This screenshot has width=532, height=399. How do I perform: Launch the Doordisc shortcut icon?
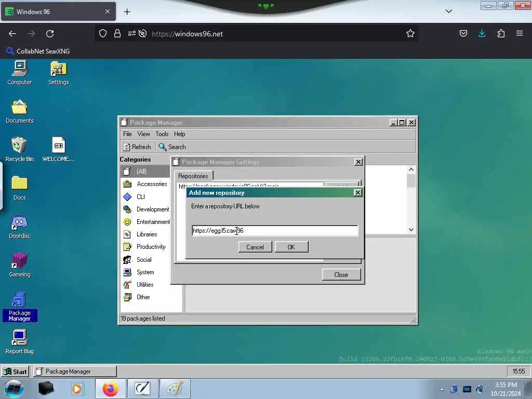click(x=19, y=227)
